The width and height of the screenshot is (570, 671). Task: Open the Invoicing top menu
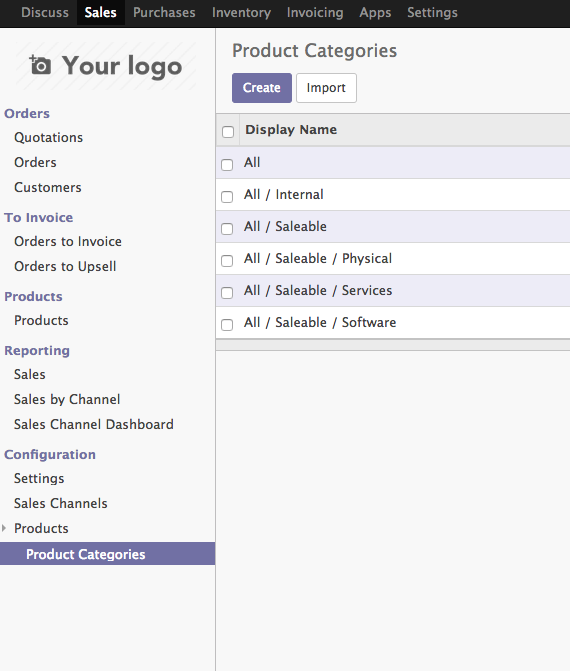tap(315, 12)
